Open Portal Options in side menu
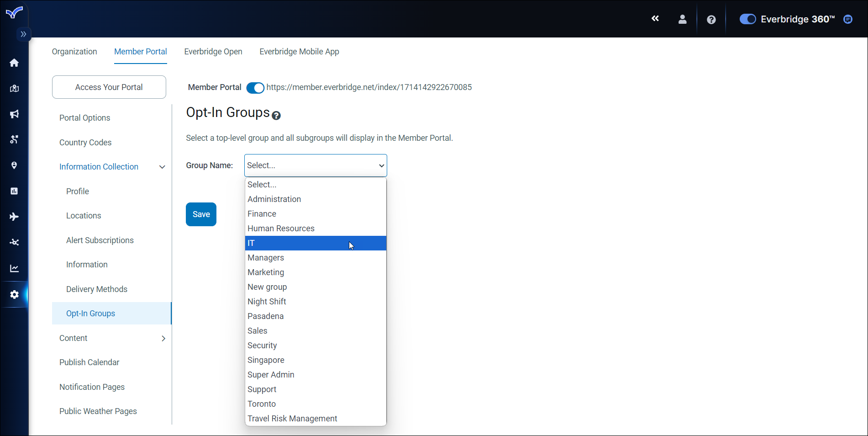 point(85,118)
